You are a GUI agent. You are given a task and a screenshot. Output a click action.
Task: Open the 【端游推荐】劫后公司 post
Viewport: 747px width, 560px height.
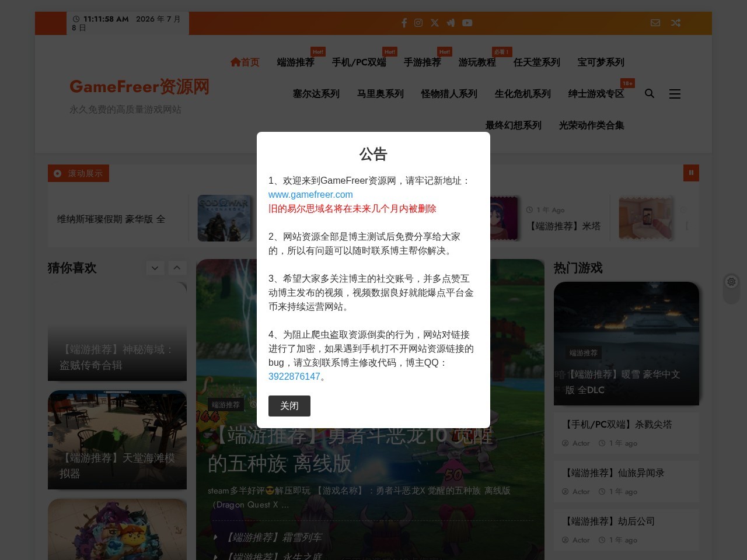tap(608, 521)
